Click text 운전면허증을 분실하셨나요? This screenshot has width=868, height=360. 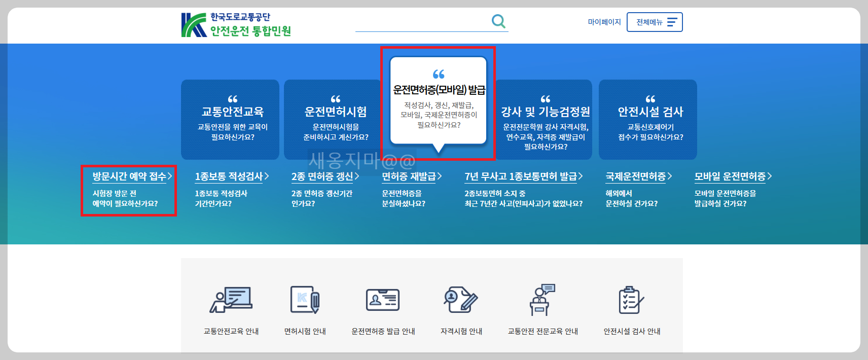(404, 198)
